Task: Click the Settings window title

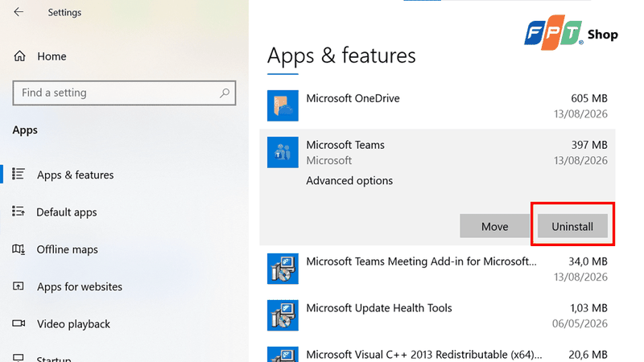Action: click(64, 12)
